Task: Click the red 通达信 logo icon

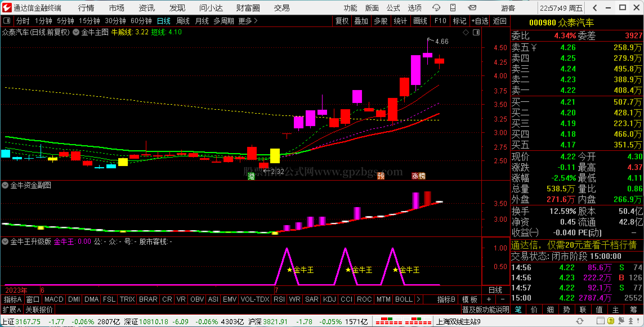Action: (x=7, y=8)
